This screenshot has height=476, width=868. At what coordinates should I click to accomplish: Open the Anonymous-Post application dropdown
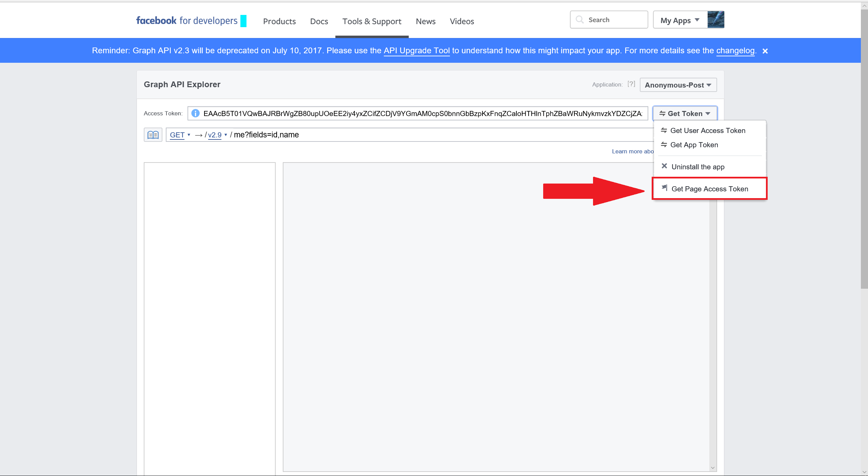(678, 85)
